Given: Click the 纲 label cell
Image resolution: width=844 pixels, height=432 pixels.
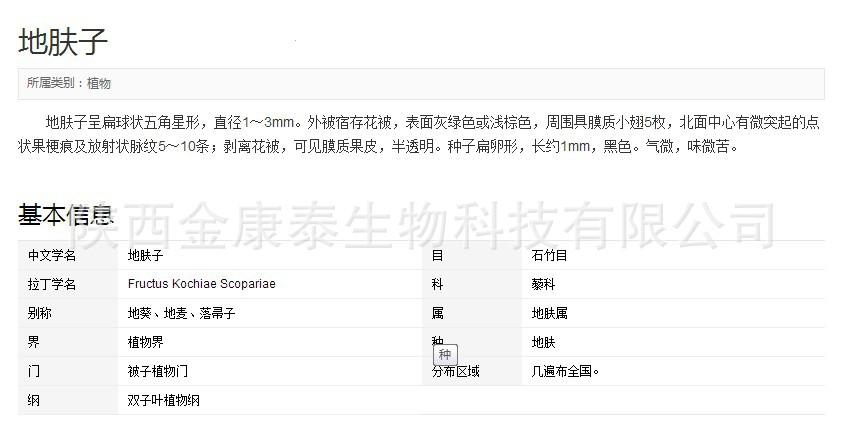Looking at the screenshot, I should (68, 400).
